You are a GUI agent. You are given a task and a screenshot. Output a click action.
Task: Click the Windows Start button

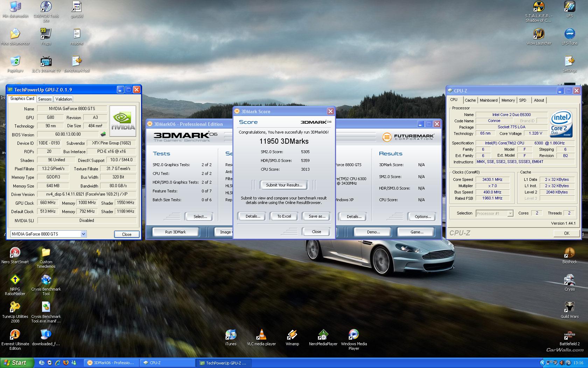tap(16, 363)
